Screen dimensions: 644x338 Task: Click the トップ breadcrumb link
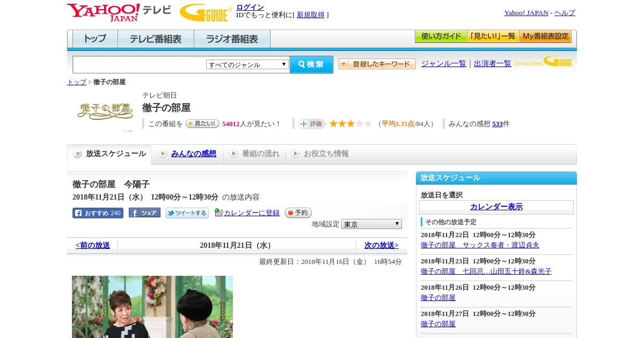[77, 82]
